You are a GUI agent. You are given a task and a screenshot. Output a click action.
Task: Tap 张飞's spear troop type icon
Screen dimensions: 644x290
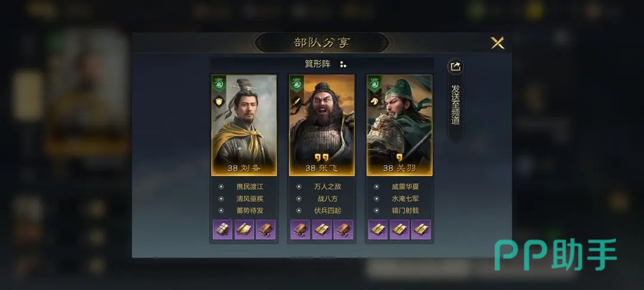coord(296,101)
